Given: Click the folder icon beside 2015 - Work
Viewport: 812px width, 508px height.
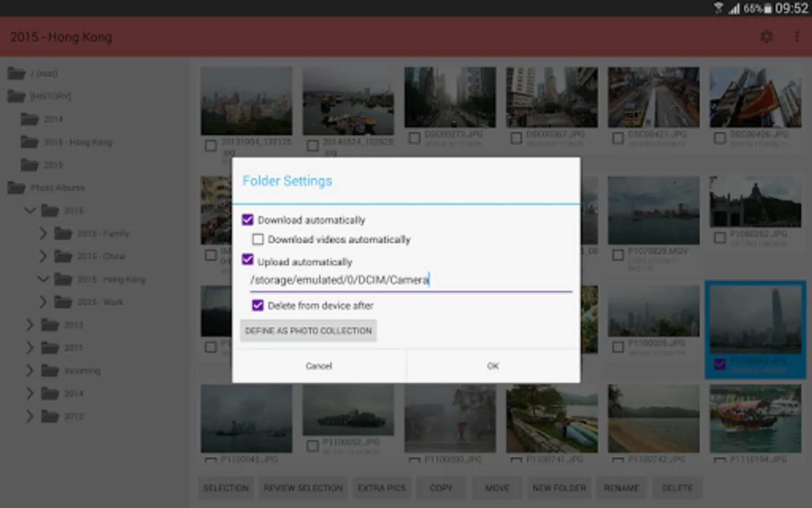Looking at the screenshot, I should point(63,302).
